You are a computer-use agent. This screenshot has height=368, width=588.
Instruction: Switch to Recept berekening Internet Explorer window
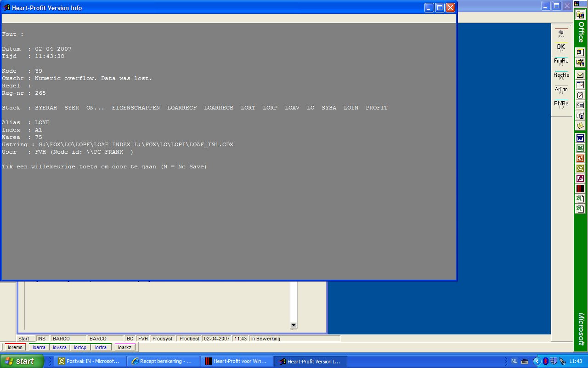coord(164,362)
